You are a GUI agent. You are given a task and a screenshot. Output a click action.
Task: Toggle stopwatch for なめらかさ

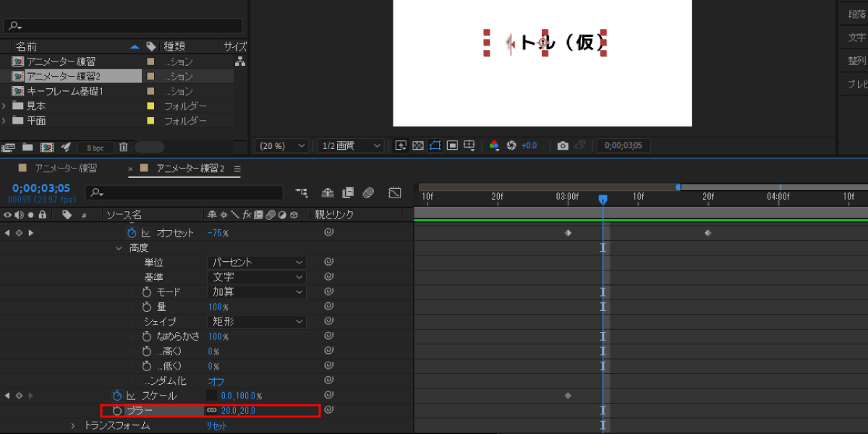pos(147,336)
